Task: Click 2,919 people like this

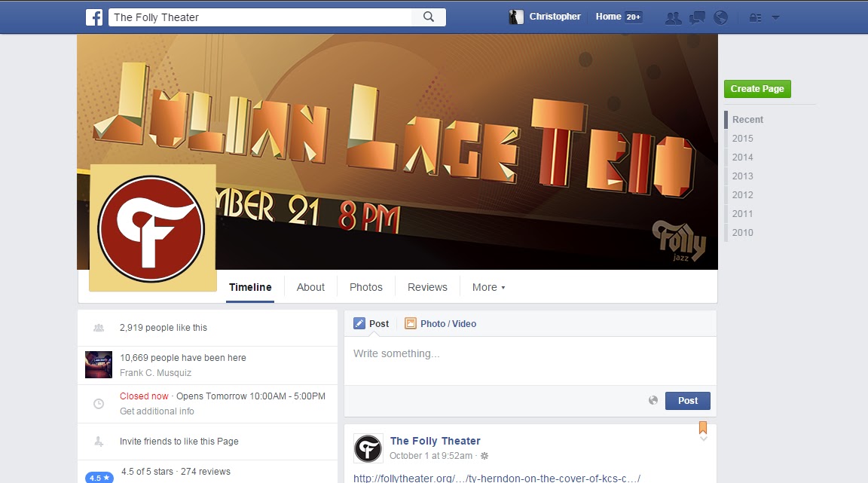Action: [x=164, y=328]
